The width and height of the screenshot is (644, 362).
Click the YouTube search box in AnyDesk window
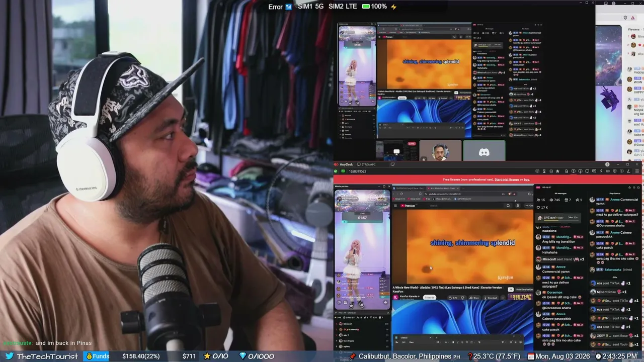click(x=465, y=206)
